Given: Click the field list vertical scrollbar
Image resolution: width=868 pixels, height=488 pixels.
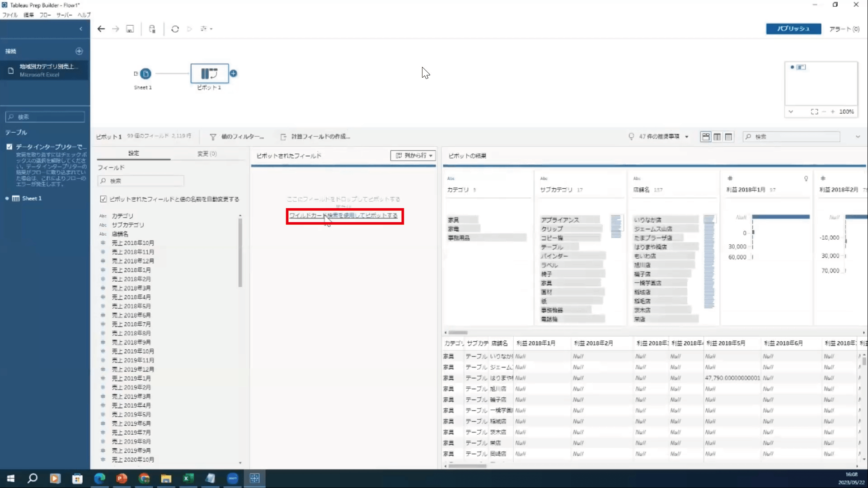Looking at the screenshot, I should coord(240,253).
